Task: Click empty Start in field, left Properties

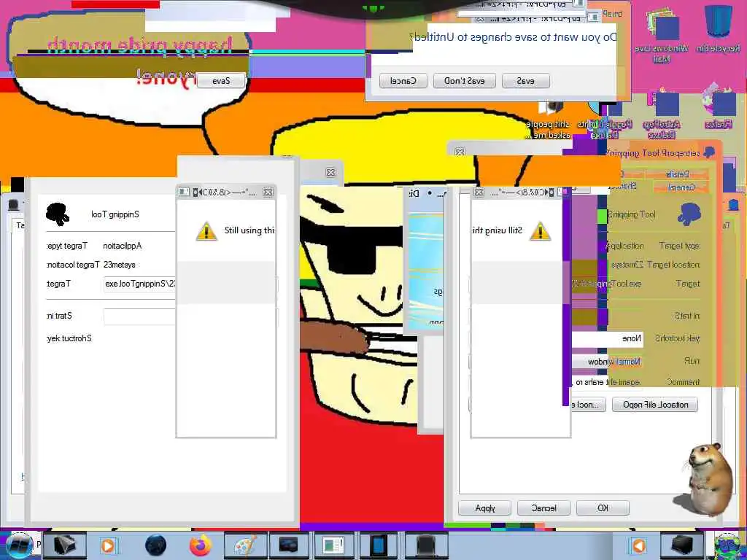Action: (139, 316)
